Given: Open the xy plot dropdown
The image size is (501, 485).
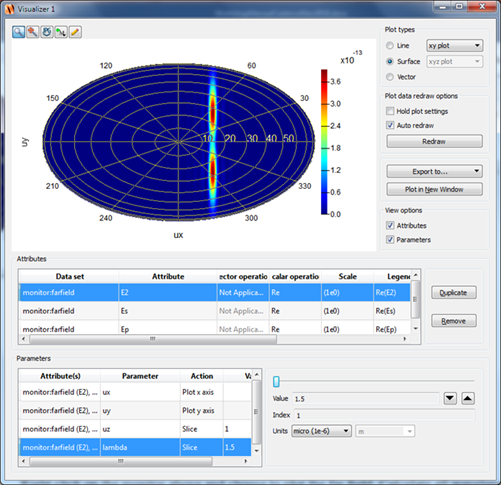Looking at the screenshot, I should tap(455, 46).
